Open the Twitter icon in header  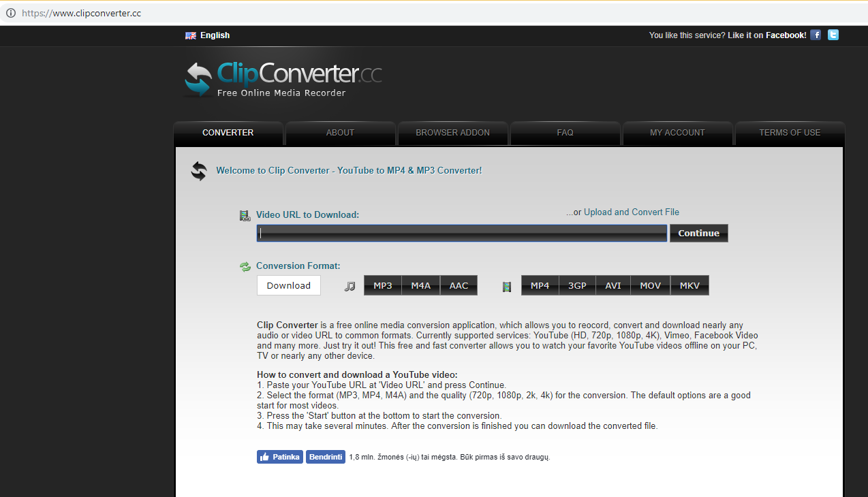point(833,35)
